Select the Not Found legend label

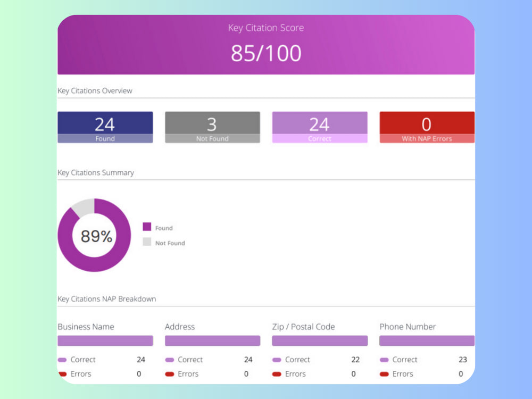pyautogui.click(x=170, y=243)
